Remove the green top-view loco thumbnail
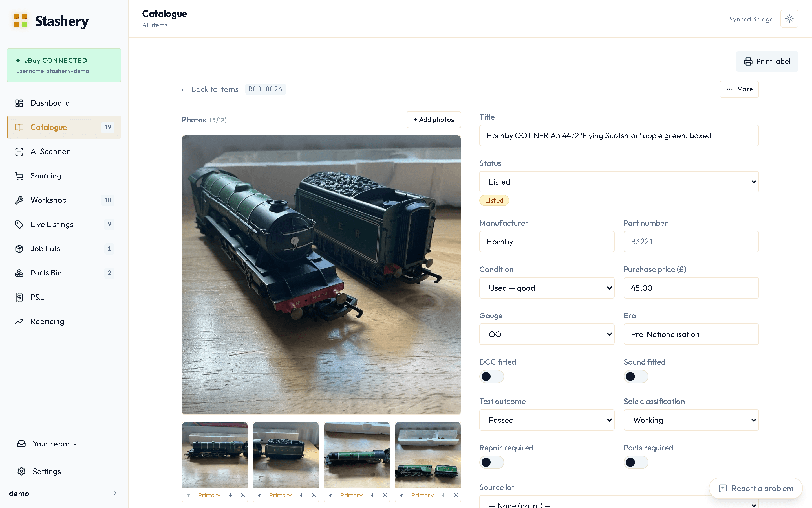This screenshot has height=508, width=812. pyautogui.click(x=385, y=495)
